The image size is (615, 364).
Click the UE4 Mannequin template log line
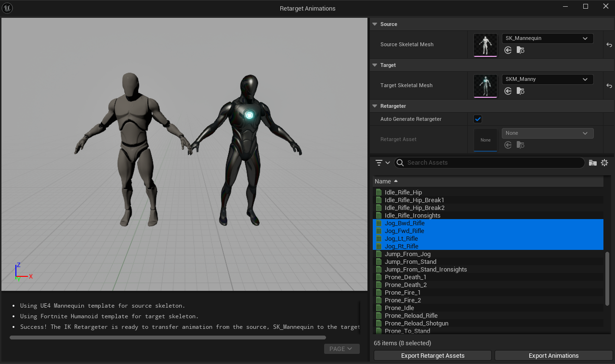(103, 306)
